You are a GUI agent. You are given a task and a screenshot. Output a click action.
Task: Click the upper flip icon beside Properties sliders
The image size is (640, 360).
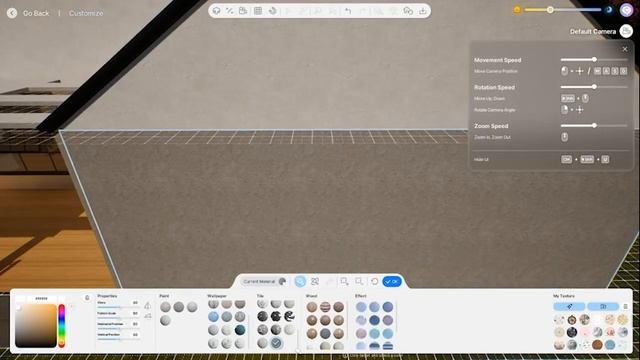[x=148, y=305]
